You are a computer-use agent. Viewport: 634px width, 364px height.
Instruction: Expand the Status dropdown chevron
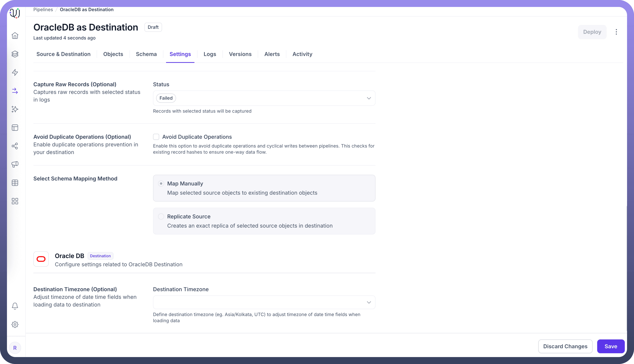pos(369,98)
